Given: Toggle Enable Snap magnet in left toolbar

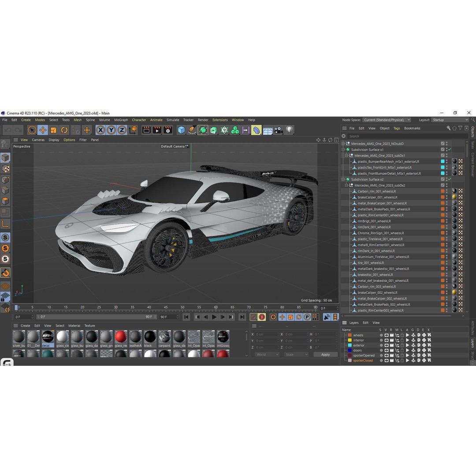Looking at the screenshot, I should click(5, 273).
